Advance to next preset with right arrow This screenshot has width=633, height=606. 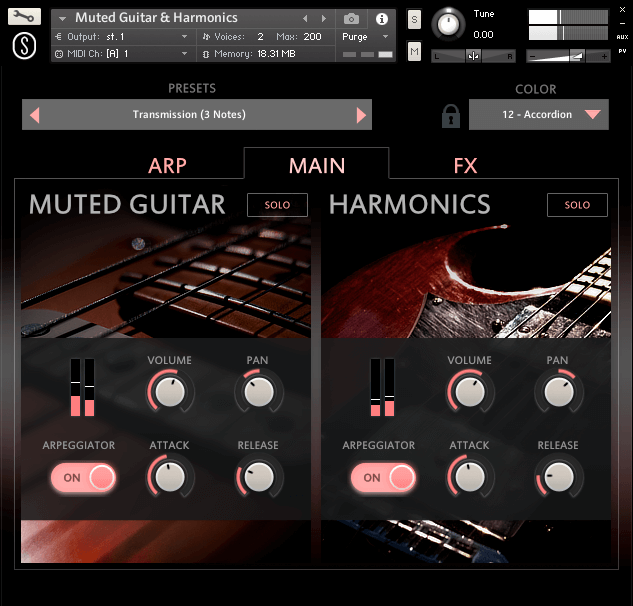pyautogui.click(x=361, y=115)
